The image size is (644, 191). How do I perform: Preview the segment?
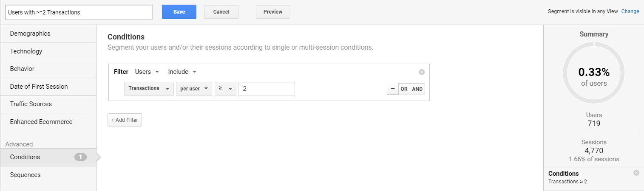click(273, 12)
